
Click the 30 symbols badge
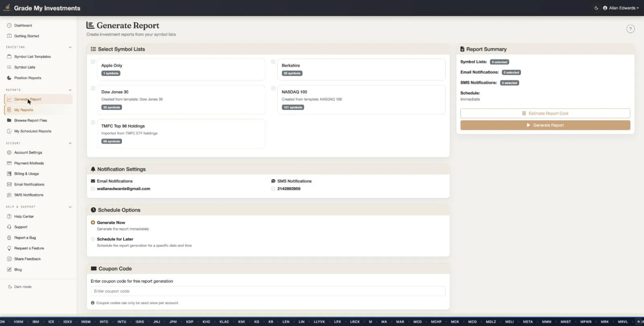pyautogui.click(x=111, y=107)
